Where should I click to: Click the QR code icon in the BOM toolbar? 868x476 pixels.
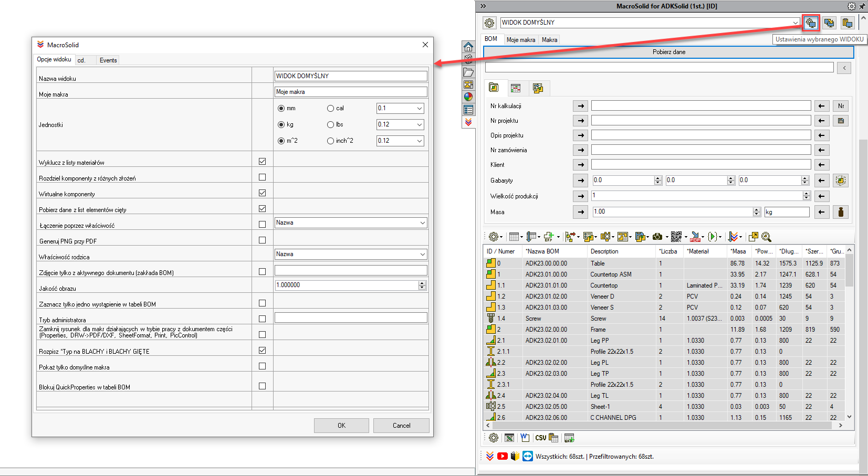676,237
